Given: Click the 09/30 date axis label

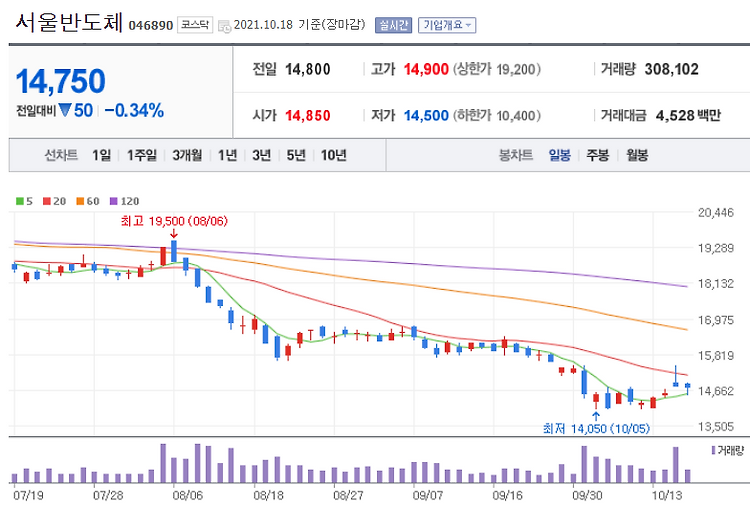Looking at the screenshot, I should point(587,495).
